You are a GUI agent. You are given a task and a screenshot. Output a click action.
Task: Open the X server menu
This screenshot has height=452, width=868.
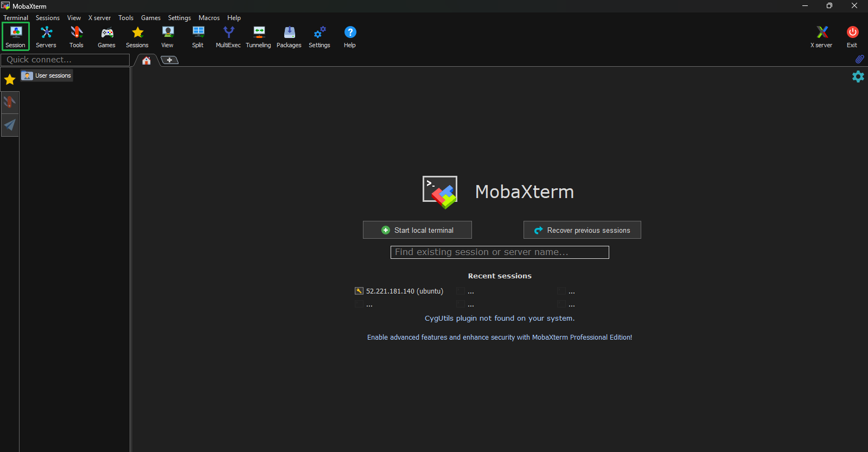tap(99, 18)
